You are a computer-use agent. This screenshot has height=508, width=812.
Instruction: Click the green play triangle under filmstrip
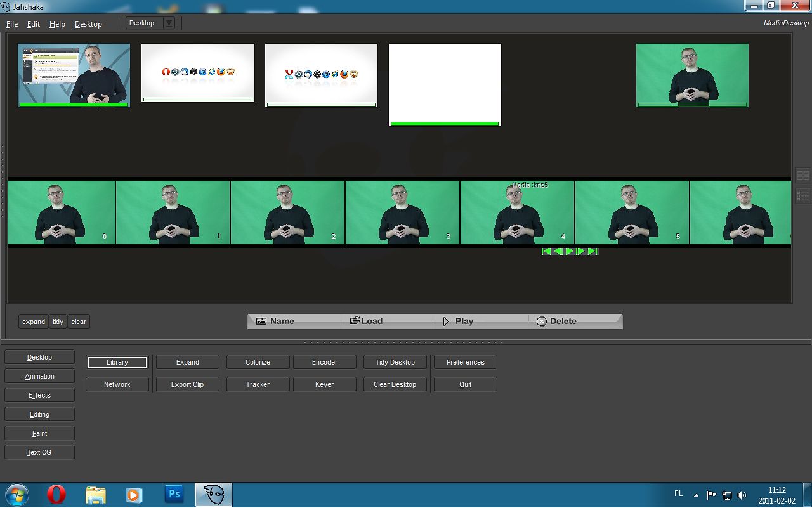pyautogui.click(x=570, y=252)
